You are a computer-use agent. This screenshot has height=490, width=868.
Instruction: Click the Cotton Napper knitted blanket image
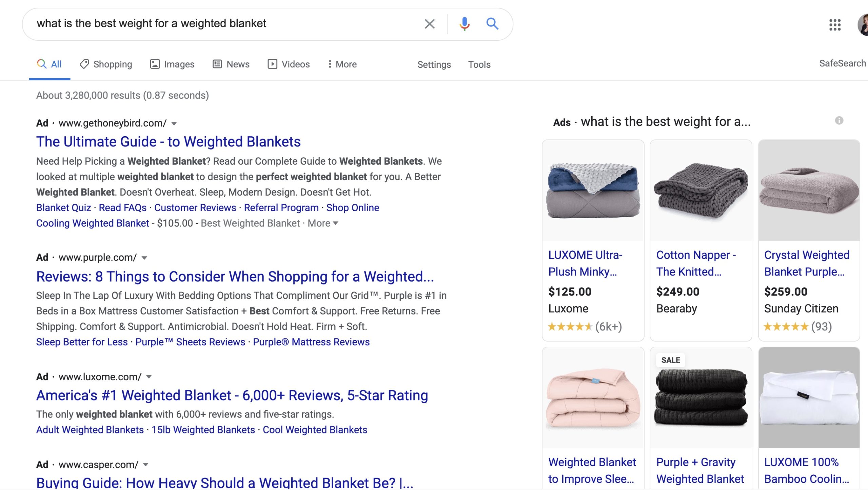click(x=701, y=191)
